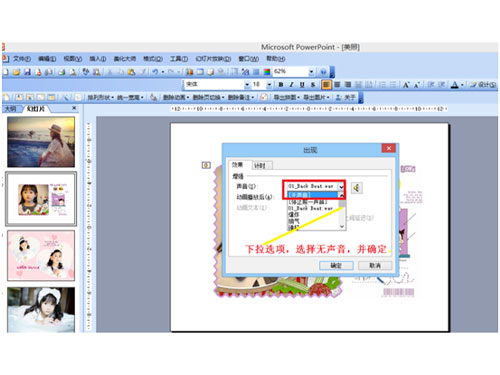Image resolution: width=500 pixels, height=375 pixels.
Task: Open the font name dropdown arrow
Action: [247, 85]
